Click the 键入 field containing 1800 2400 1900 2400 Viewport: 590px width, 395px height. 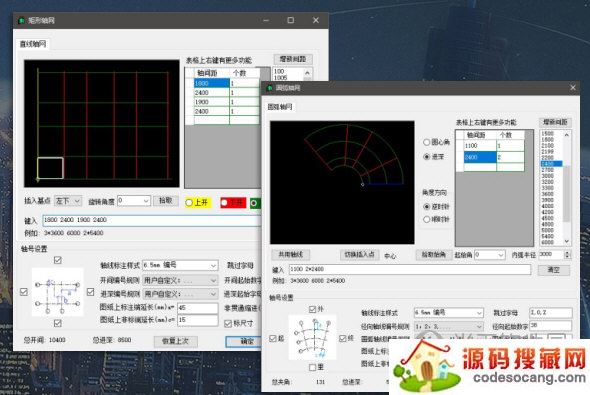(x=152, y=220)
